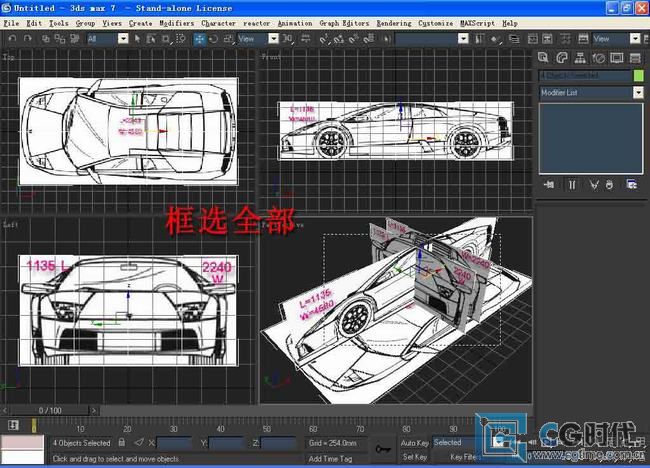Click the Add Time Tag label
The height and width of the screenshot is (468, 650).
pyautogui.click(x=328, y=458)
